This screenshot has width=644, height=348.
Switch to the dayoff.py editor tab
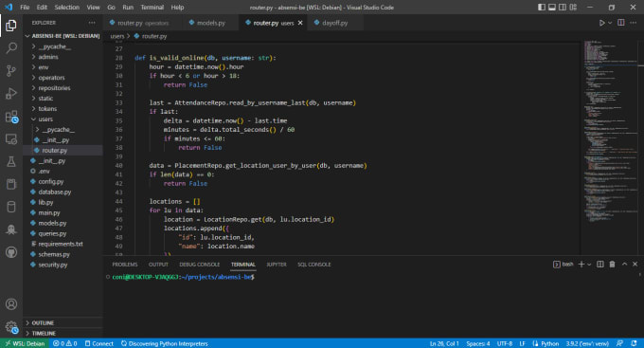335,23
